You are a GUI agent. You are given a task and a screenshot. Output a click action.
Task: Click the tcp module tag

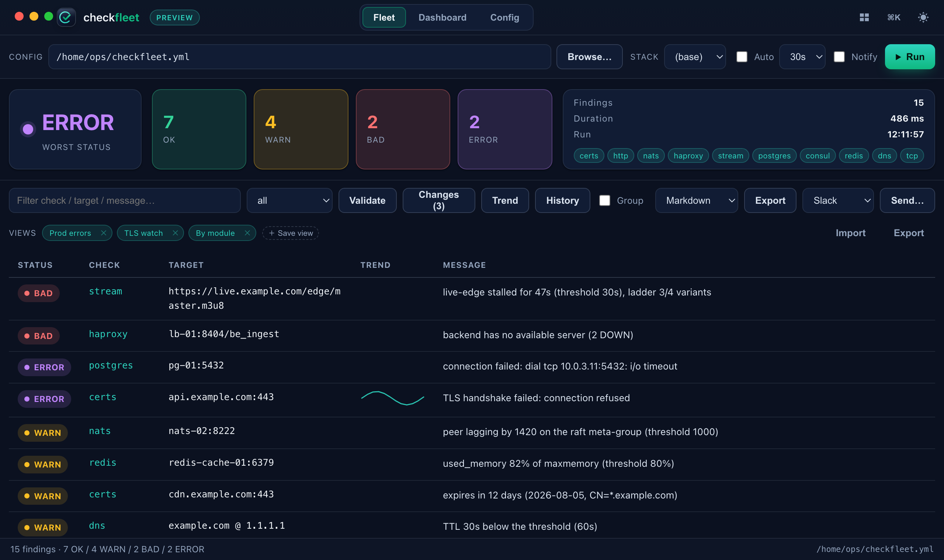[912, 155]
